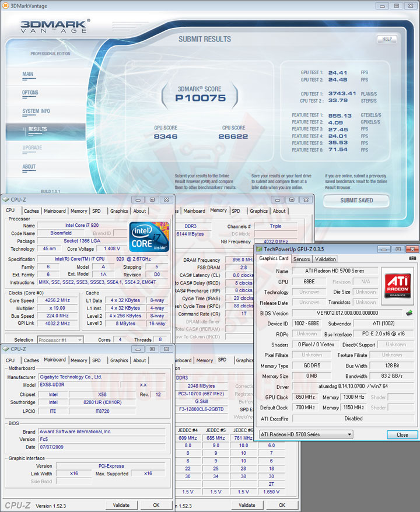Click Package Socket 1366 LGA field

tap(82, 241)
